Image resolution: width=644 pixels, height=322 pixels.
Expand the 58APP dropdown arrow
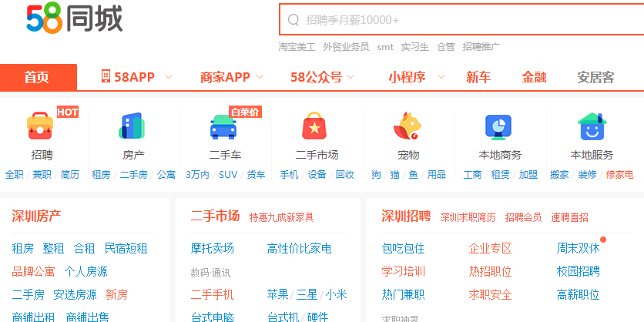(169, 77)
